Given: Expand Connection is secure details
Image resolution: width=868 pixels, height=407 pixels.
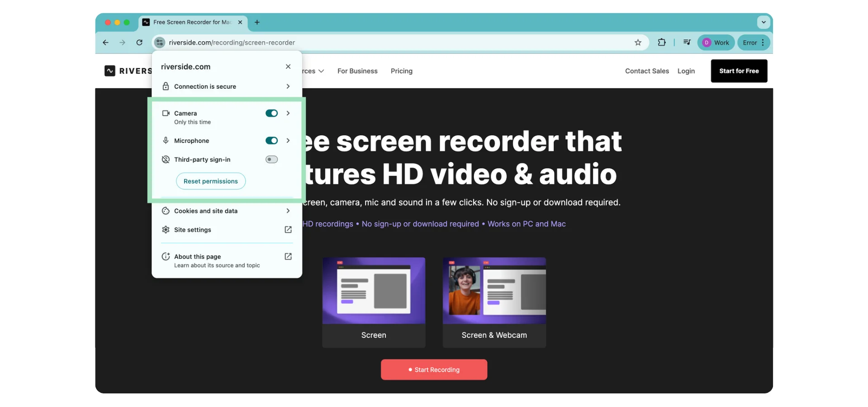Looking at the screenshot, I should click(288, 86).
